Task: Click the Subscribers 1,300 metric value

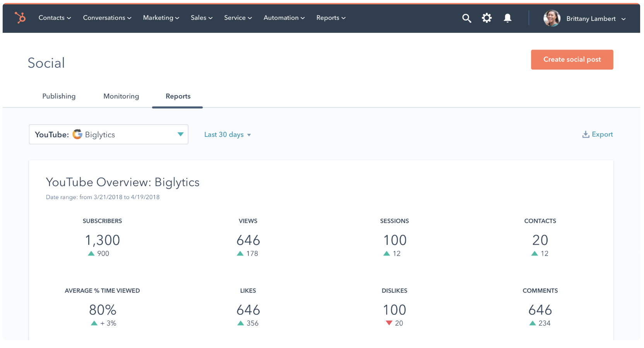Action: [x=103, y=240]
